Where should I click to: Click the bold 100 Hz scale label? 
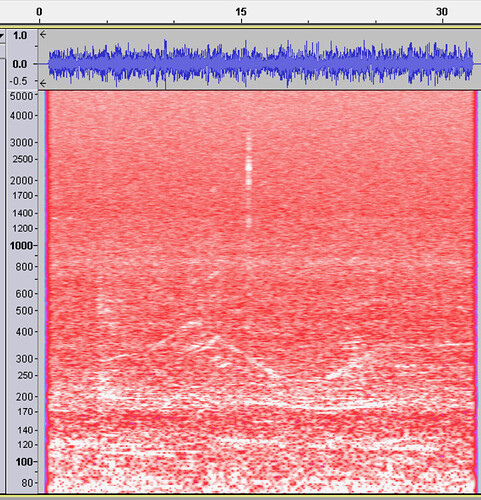tap(24, 462)
